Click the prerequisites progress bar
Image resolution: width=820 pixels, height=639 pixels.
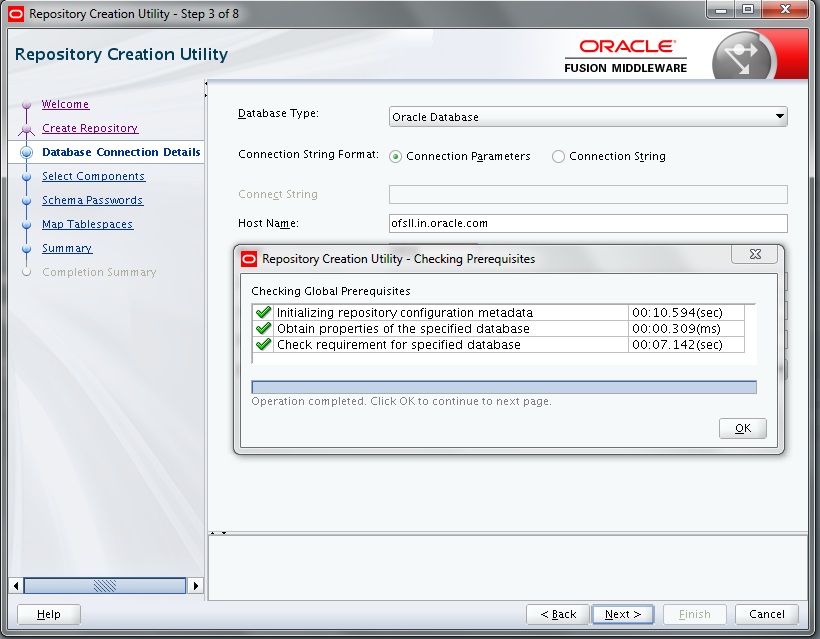[504, 387]
